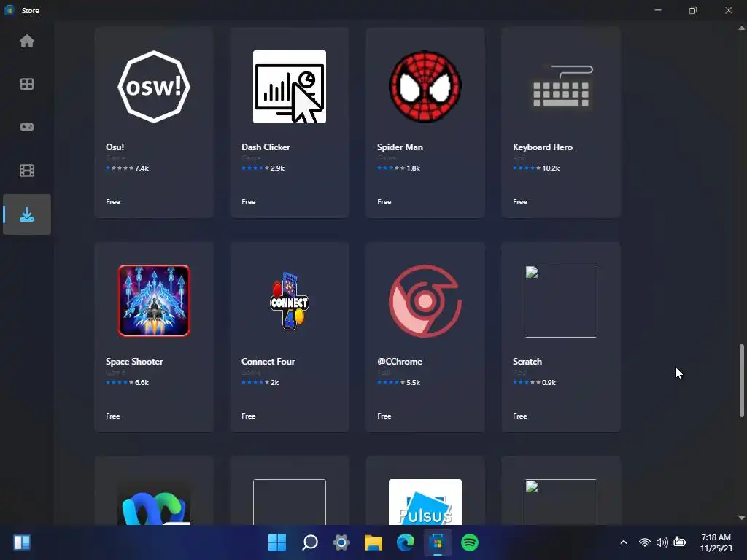This screenshot has width=747, height=560.
Task: Select the Keyboard Hero title
Action: point(543,147)
